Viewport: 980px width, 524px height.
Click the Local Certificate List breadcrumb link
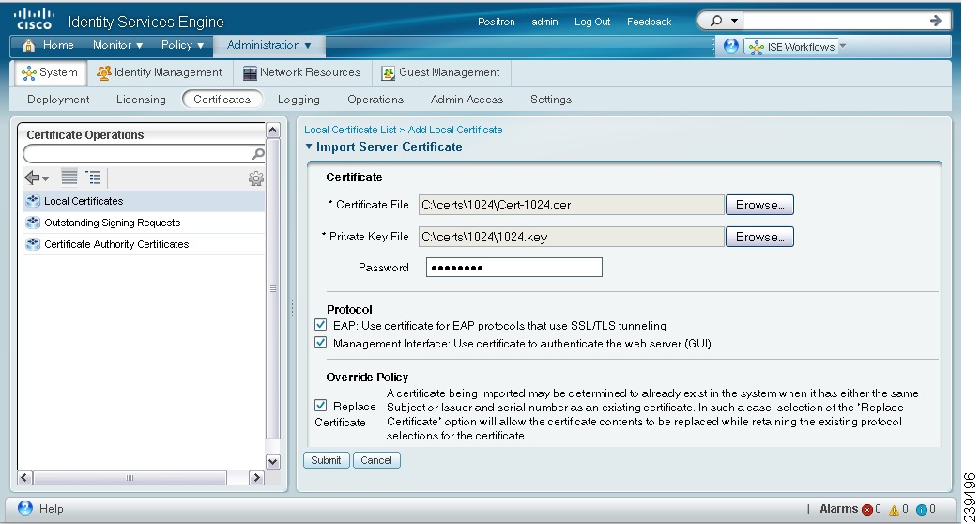(350, 130)
